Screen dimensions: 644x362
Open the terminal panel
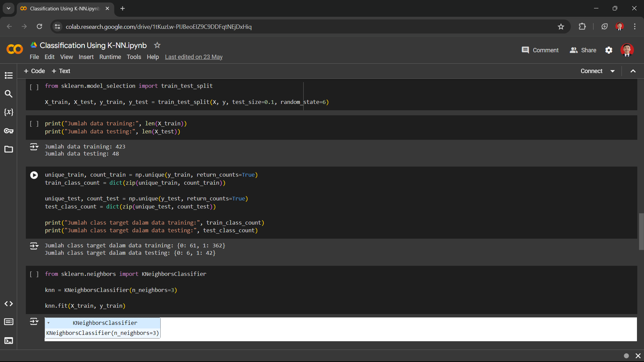click(x=9, y=341)
